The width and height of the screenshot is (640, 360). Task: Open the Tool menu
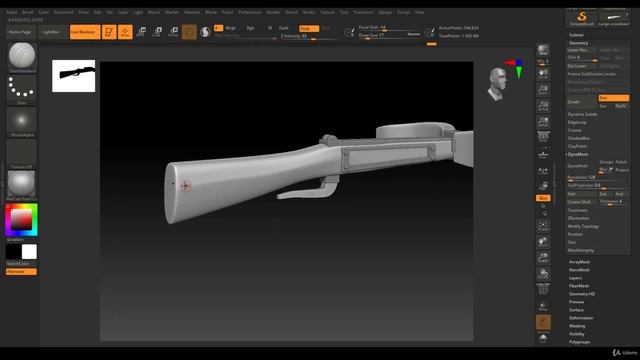[344, 12]
